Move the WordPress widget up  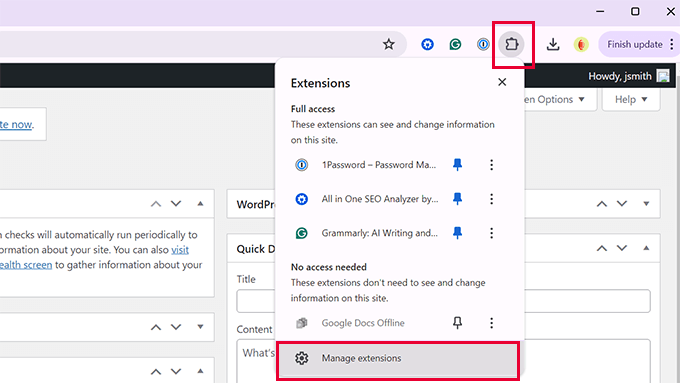tap(602, 204)
